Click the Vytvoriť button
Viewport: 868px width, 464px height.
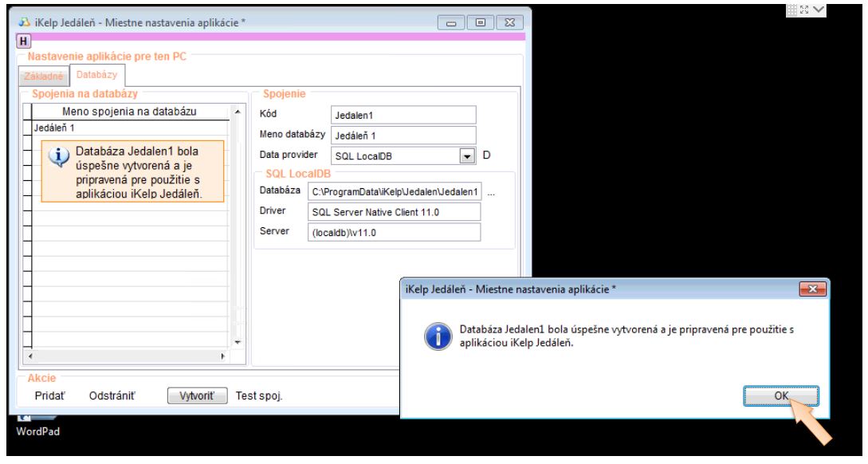198,395
